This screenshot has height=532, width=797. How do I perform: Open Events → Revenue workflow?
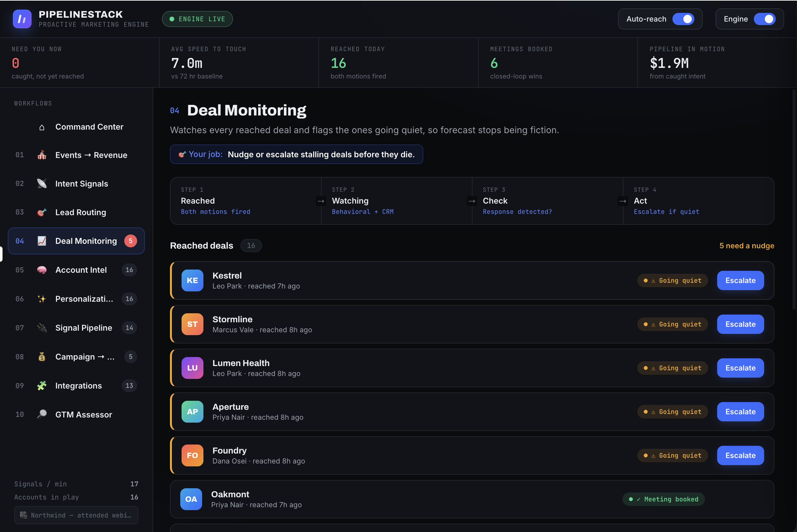pos(76,155)
